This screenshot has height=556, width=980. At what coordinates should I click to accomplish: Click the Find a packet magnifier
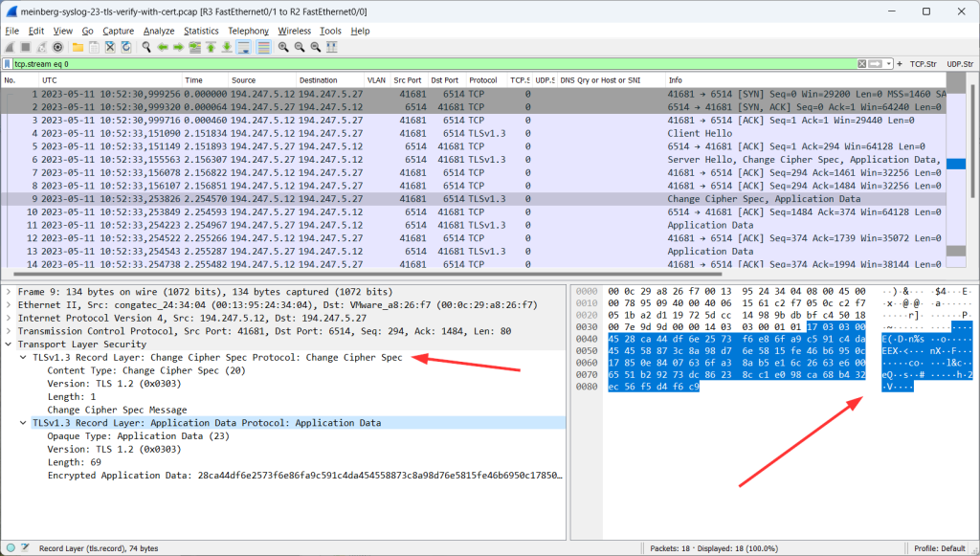point(146,47)
